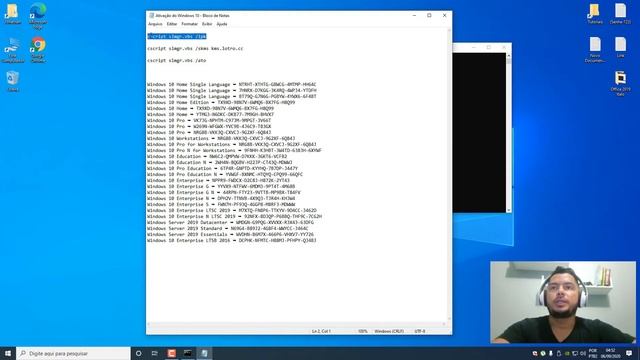Click the black Command Prompt console area
The image size is (640, 360).
point(479,133)
